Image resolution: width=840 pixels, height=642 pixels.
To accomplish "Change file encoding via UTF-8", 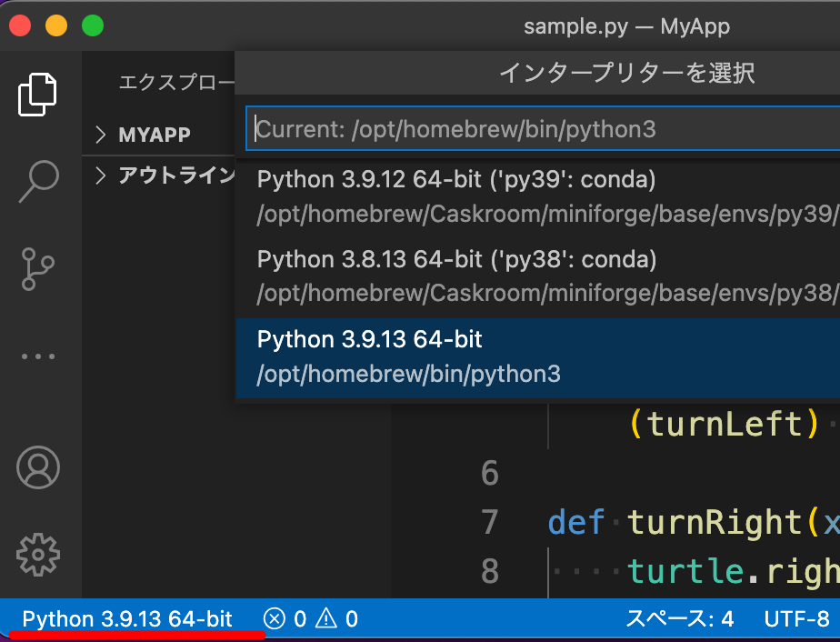I will tap(796, 620).
